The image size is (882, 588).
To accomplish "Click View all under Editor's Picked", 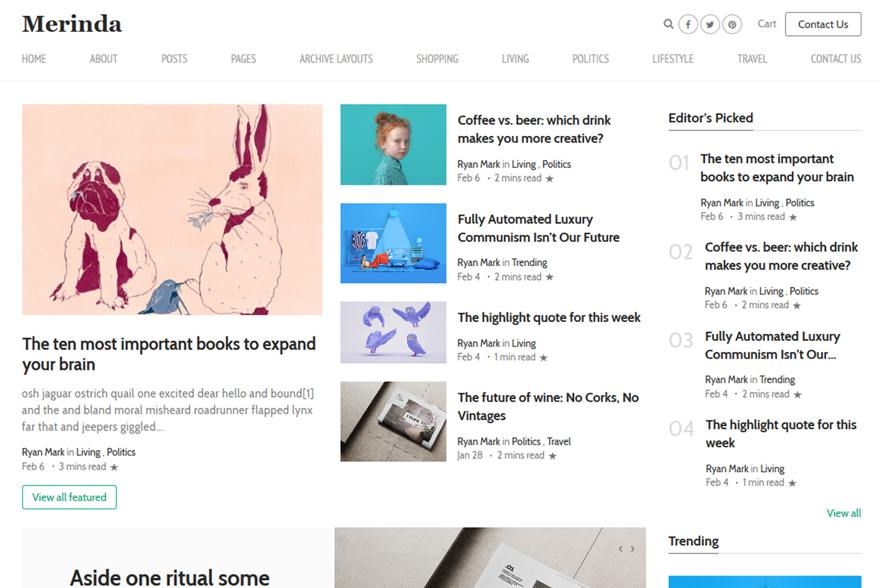I will [843, 513].
